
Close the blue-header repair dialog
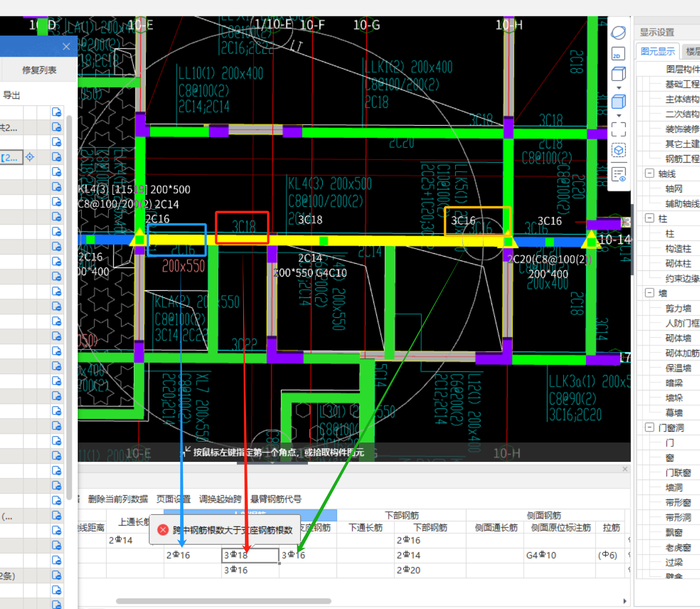tap(66, 46)
